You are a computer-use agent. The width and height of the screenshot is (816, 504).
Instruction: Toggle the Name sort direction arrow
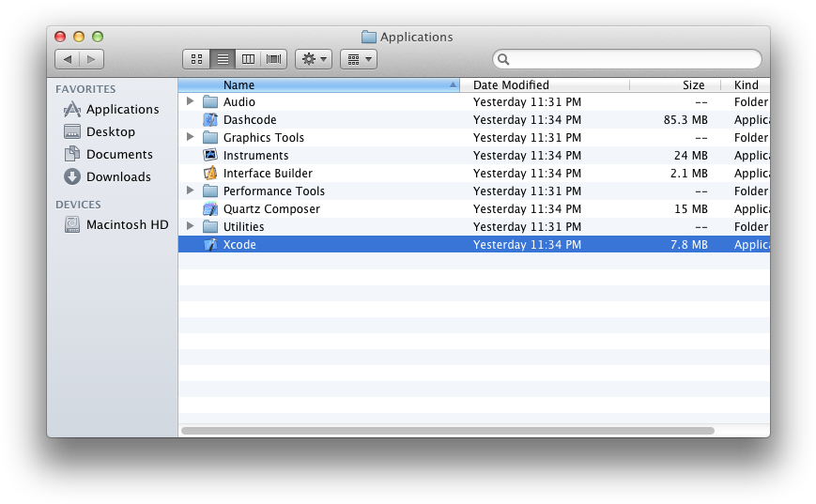point(453,84)
